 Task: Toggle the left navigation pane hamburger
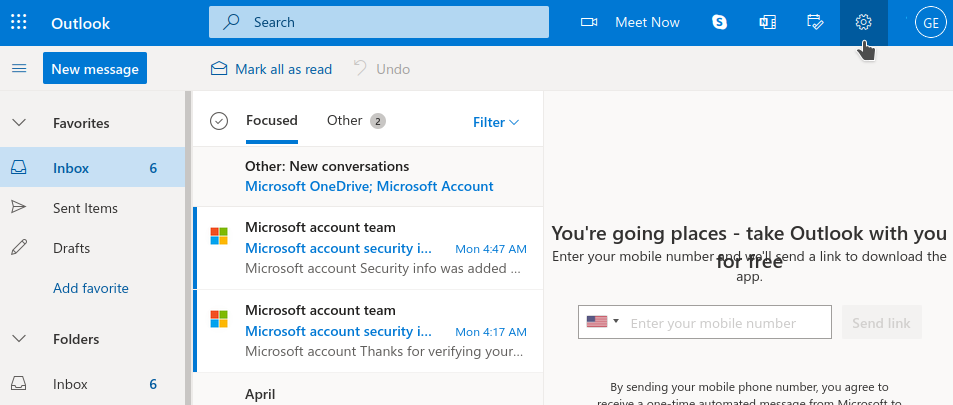(x=19, y=68)
